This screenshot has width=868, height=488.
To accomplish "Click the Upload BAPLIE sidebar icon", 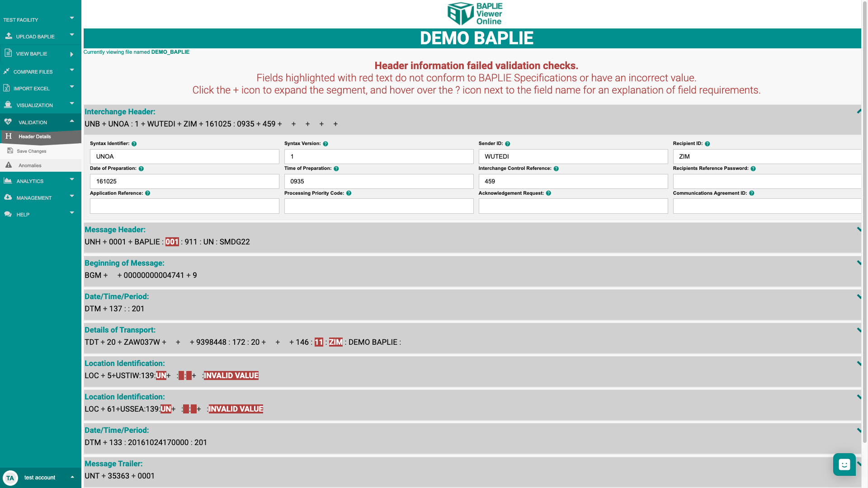I will pos(9,36).
